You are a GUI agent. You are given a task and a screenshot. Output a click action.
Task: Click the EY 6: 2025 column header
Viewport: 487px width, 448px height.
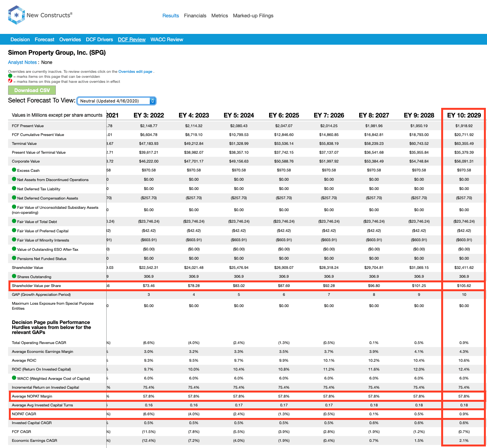pos(284,115)
